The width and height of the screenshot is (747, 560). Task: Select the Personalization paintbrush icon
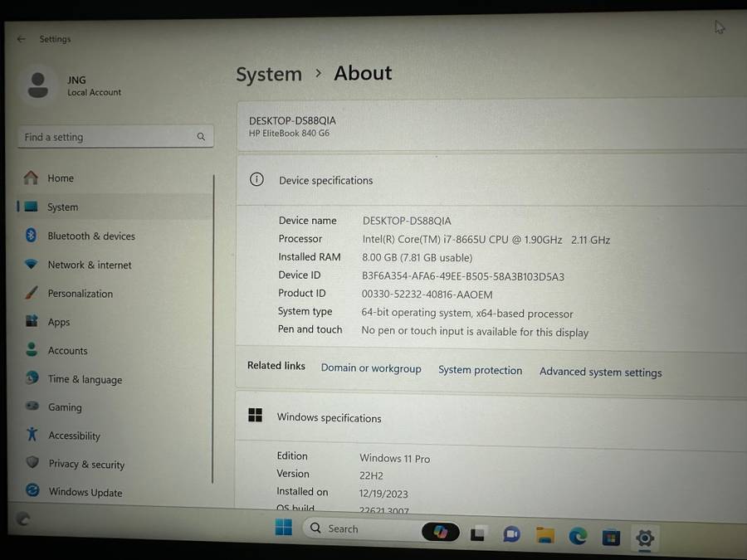(32, 293)
